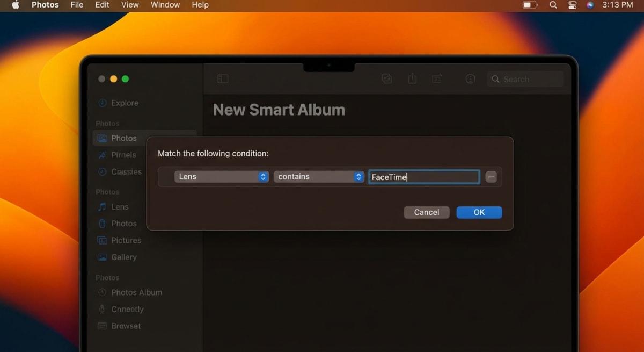Select Photos in the sidebar
The width and height of the screenshot is (644, 352).
123,138
